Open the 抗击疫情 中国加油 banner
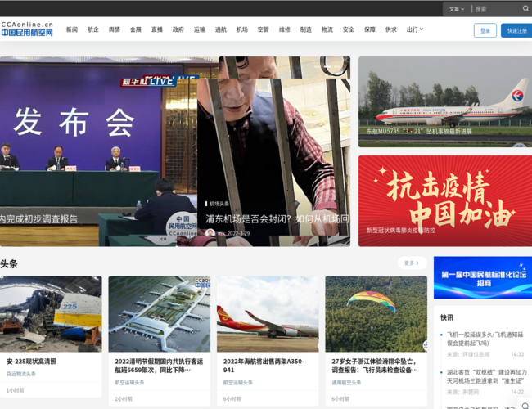 click(x=445, y=200)
